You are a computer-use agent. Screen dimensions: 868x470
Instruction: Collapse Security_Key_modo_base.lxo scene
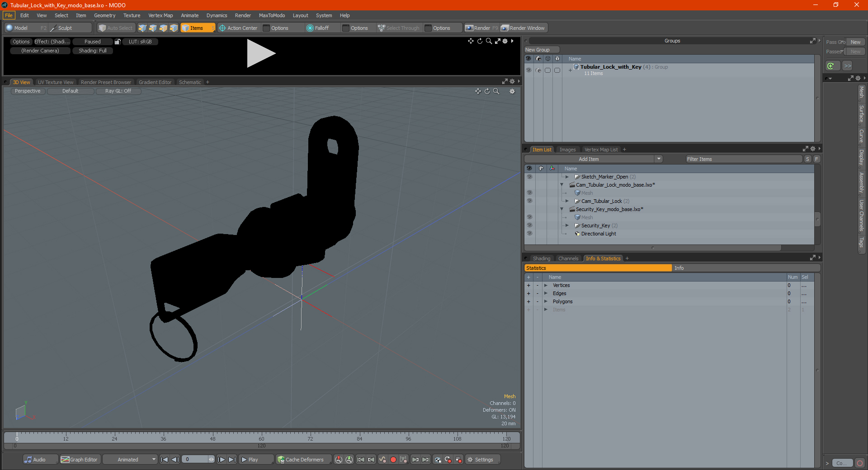coord(562,209)
